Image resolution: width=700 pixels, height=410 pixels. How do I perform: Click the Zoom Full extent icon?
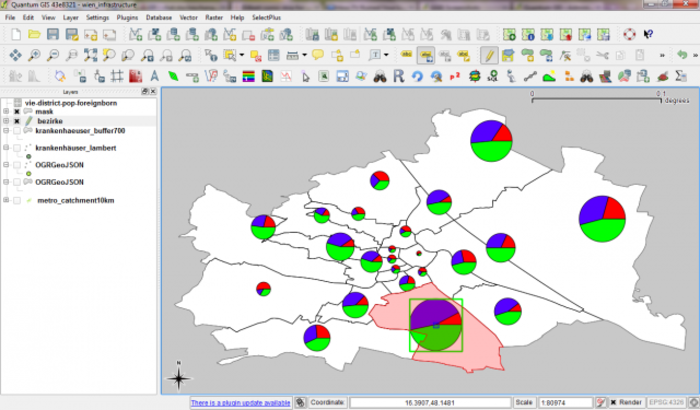tap(90, 55)
